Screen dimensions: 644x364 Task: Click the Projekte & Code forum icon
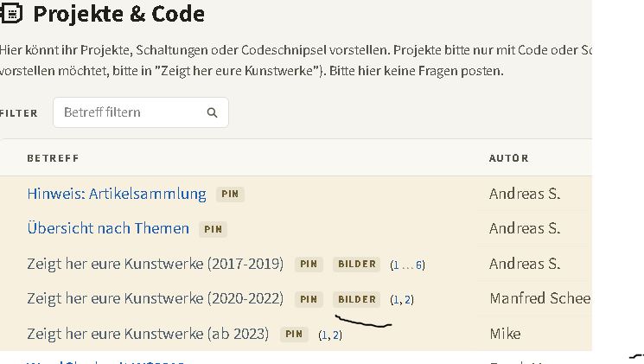coord(11,14)
